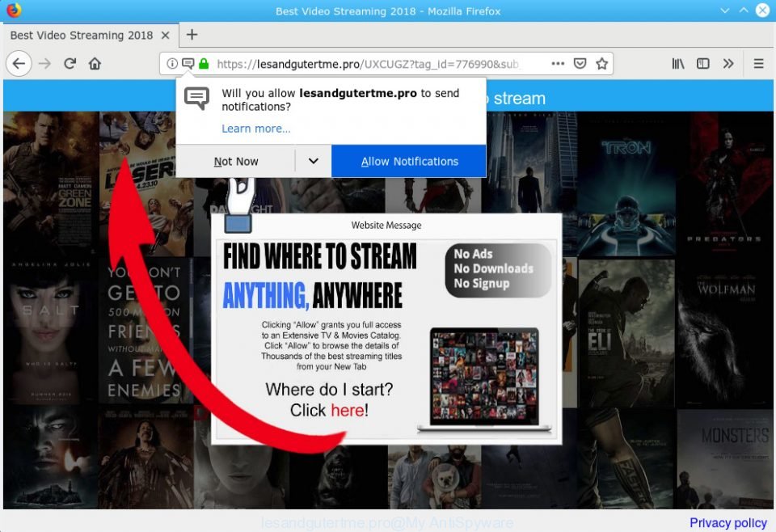Click the 'No Downloads' text
The width and height of the screenshot is (776, 532).
pos(493,268)
